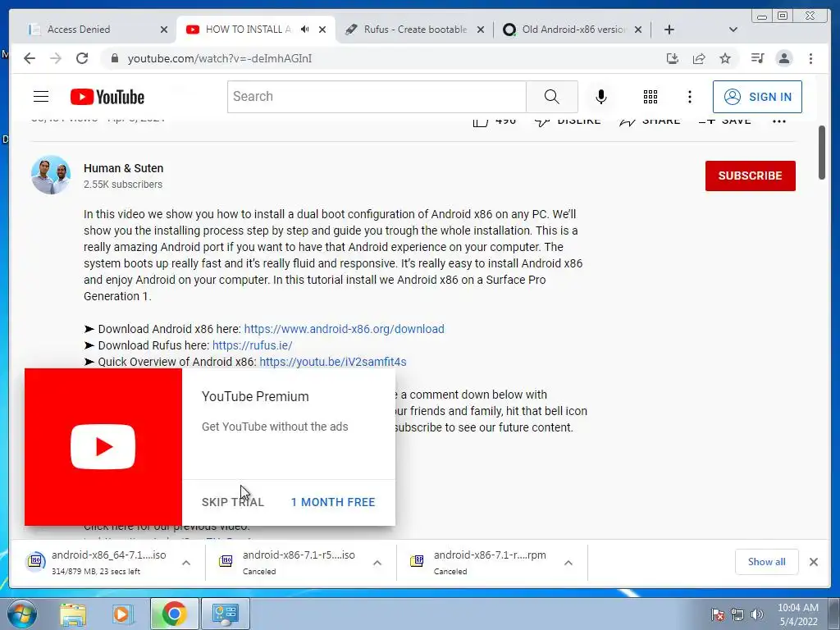Screen dimensions: 840x630
Task: Share this page via address bar icon
Action: click(699, 58)
